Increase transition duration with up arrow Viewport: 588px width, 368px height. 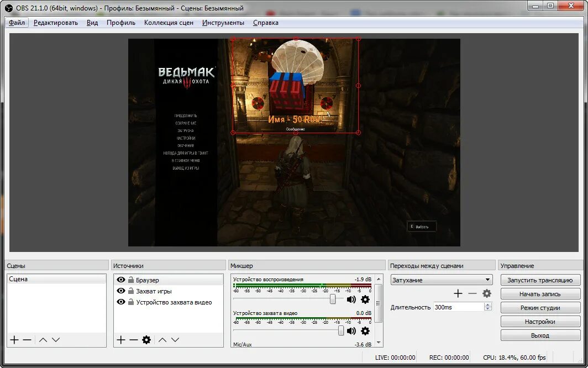coord(487,304)
